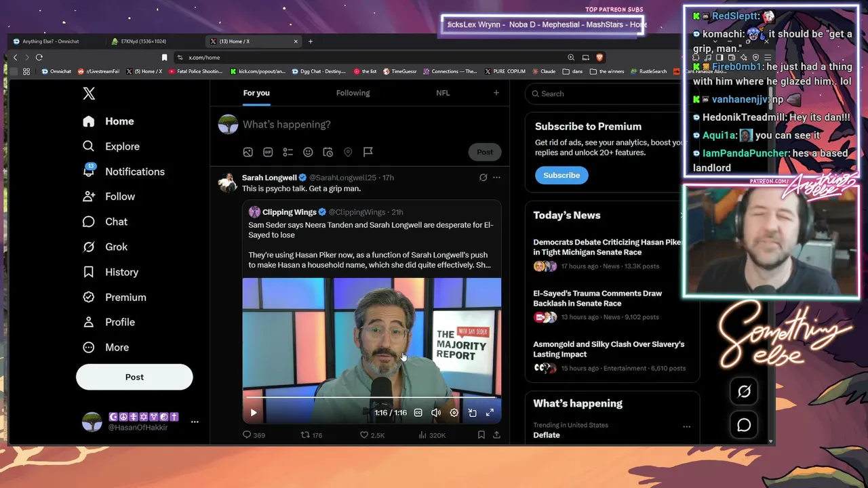Click the Subscribe to Premium button

(x=561, y=175)
